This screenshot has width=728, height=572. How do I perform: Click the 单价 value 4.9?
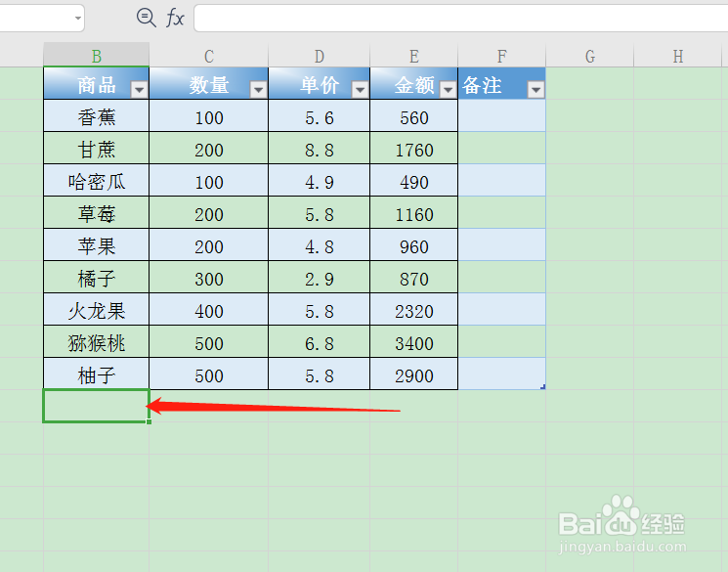coord(319,180)
